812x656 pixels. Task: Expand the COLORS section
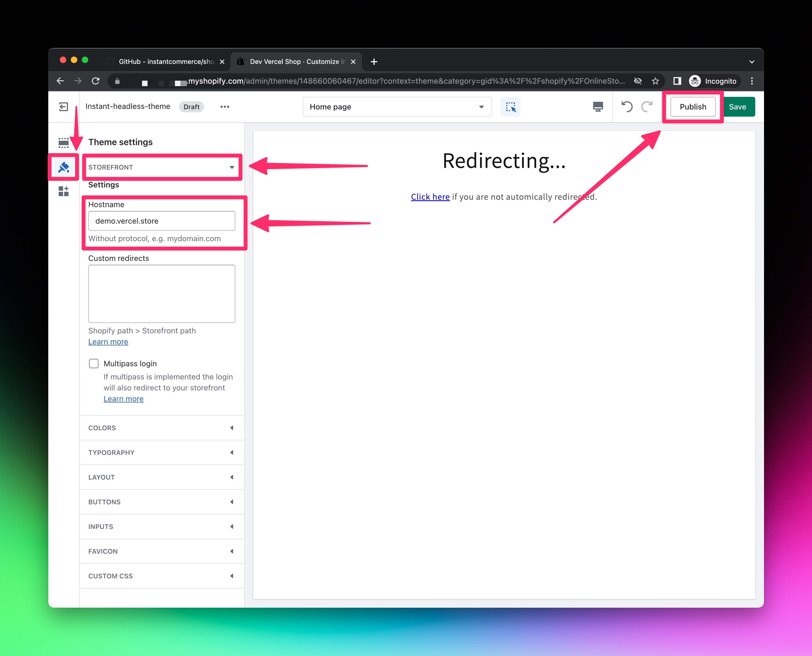(x=163, y=428)
